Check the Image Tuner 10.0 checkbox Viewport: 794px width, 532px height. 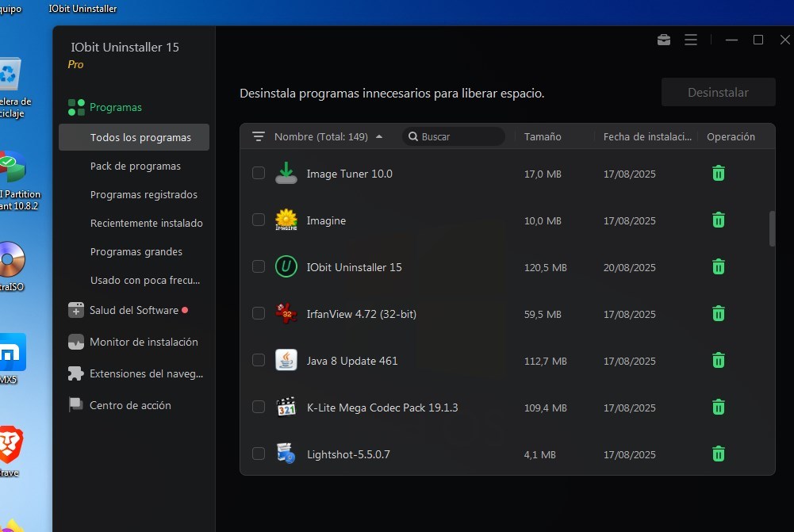click(259, 173)
